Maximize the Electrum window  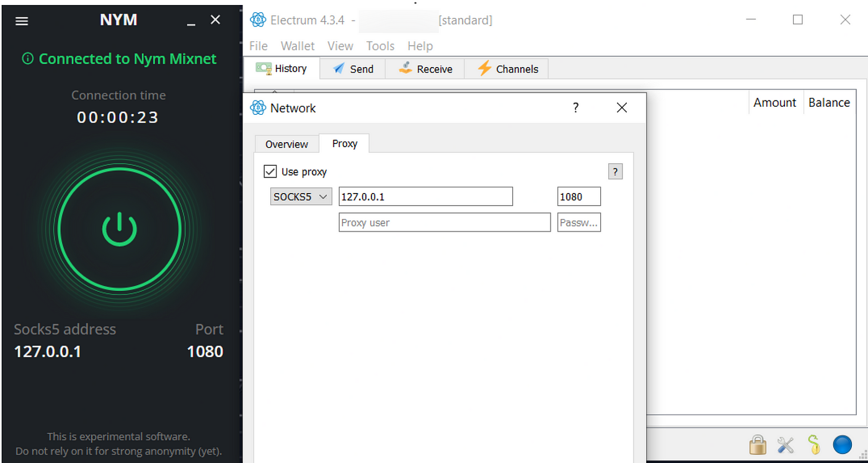pyautogui.click(x=798, y=20)
